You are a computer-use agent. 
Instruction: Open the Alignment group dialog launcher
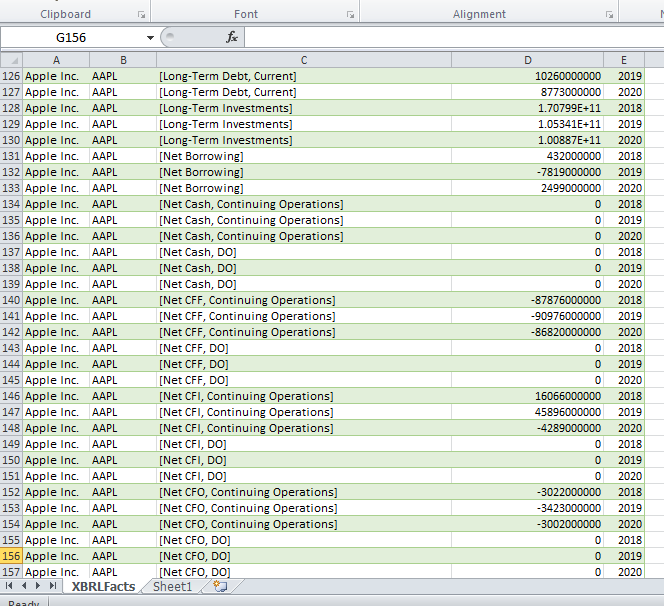pos(609,15)
